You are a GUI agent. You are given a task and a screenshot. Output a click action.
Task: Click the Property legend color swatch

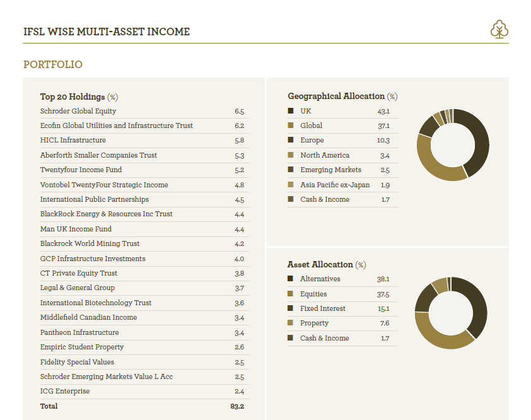pos(290,323)
